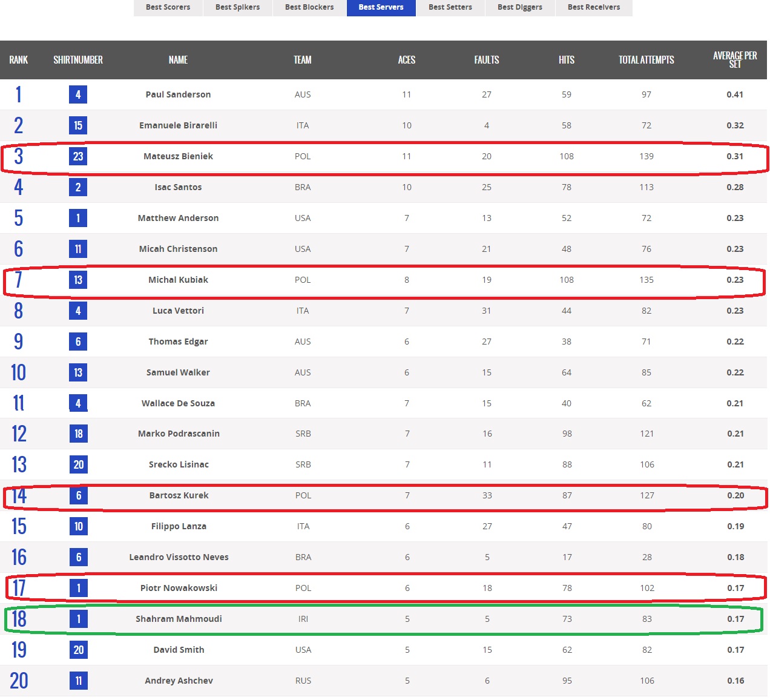Switch to the Best Spikers tab
The height and width of the screenshot is (700, 770).
point(237,7)
